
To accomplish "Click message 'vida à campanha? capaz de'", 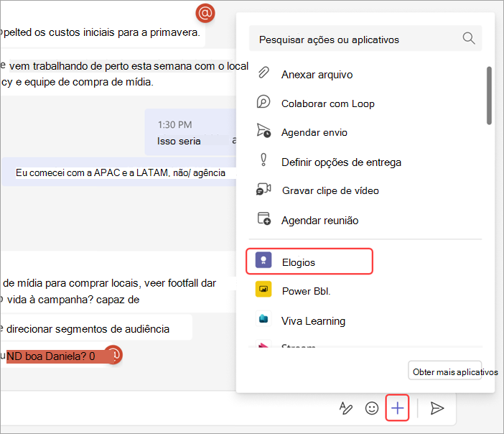I will (73, 300).
